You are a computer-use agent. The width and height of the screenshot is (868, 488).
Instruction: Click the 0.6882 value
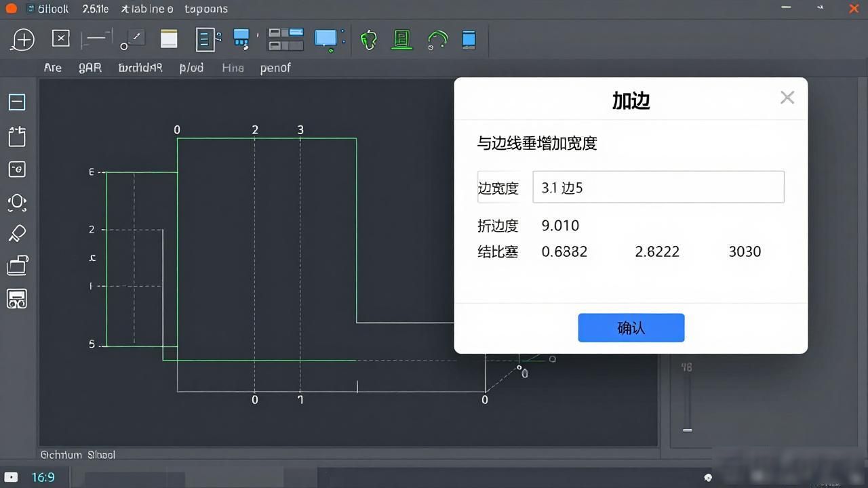564,251
